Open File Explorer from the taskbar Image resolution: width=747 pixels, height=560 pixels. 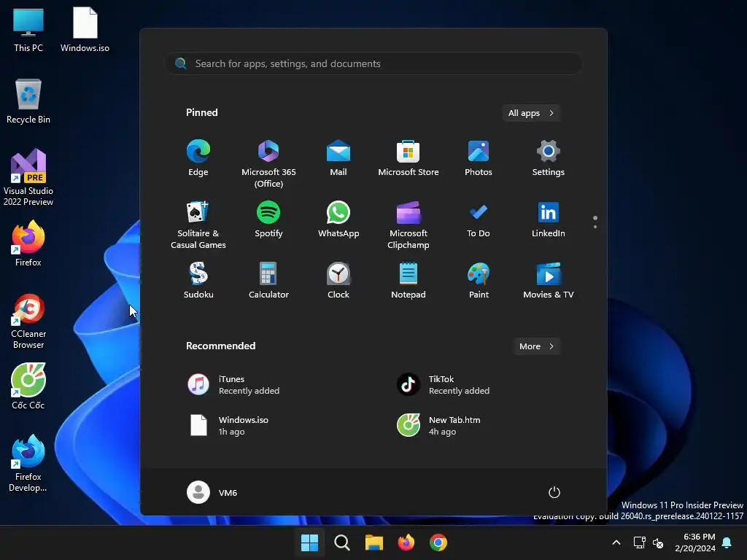click(374, 542)
